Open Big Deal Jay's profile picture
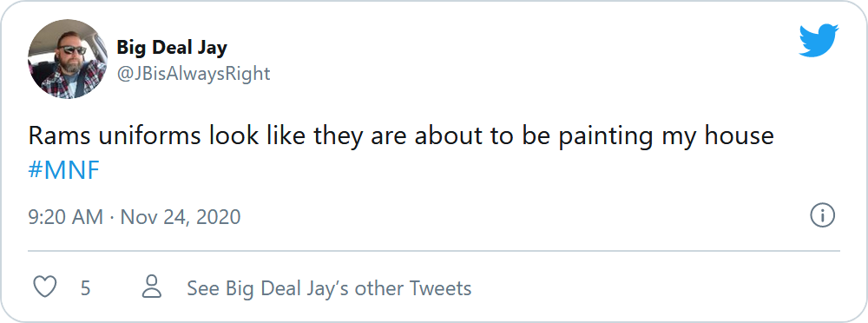Viewport: 868px width, 323px height. point(68,59)
